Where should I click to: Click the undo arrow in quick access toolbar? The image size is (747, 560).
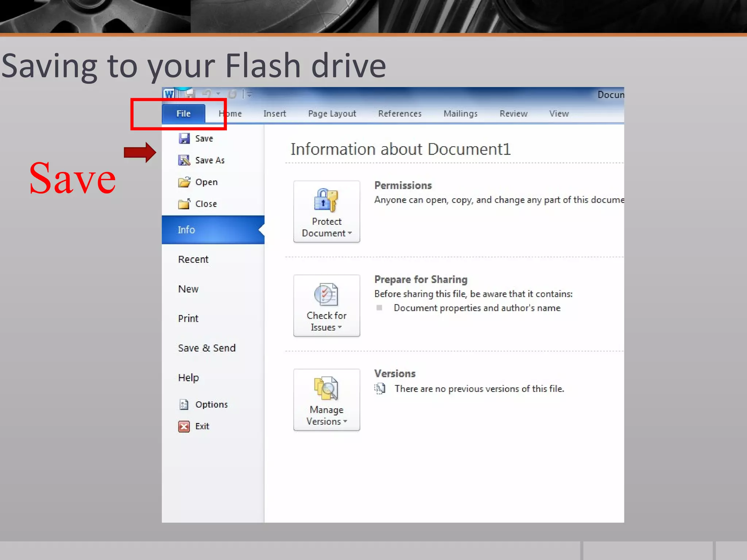207,94
